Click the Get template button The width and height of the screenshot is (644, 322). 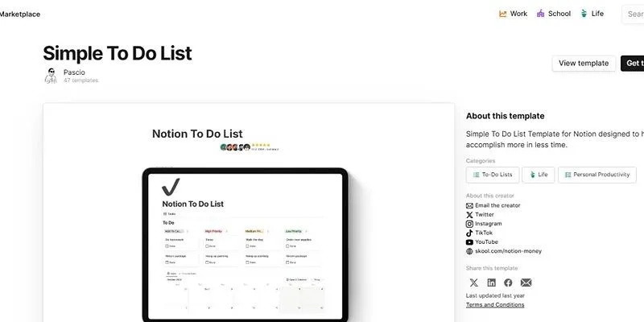(633, 64)
